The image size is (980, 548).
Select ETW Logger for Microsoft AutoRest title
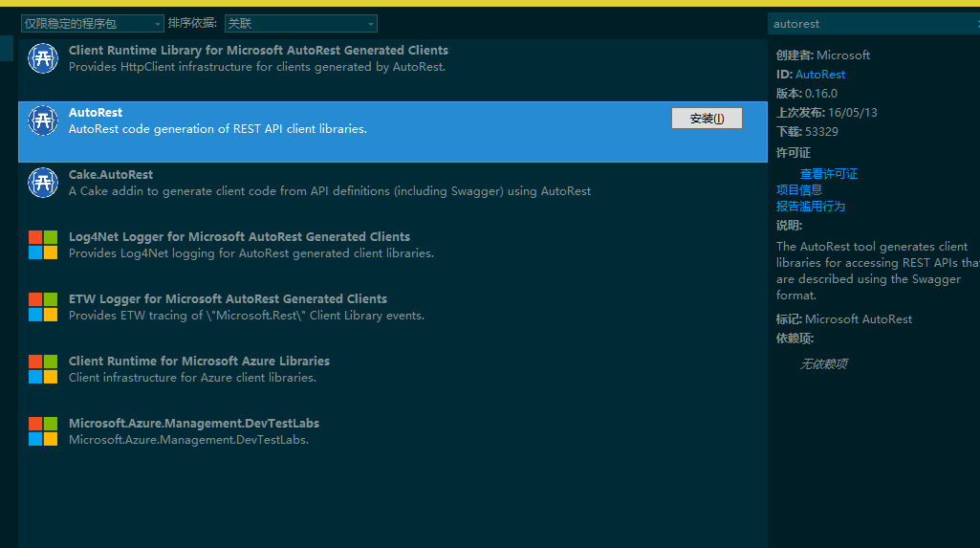click(228, 298)
